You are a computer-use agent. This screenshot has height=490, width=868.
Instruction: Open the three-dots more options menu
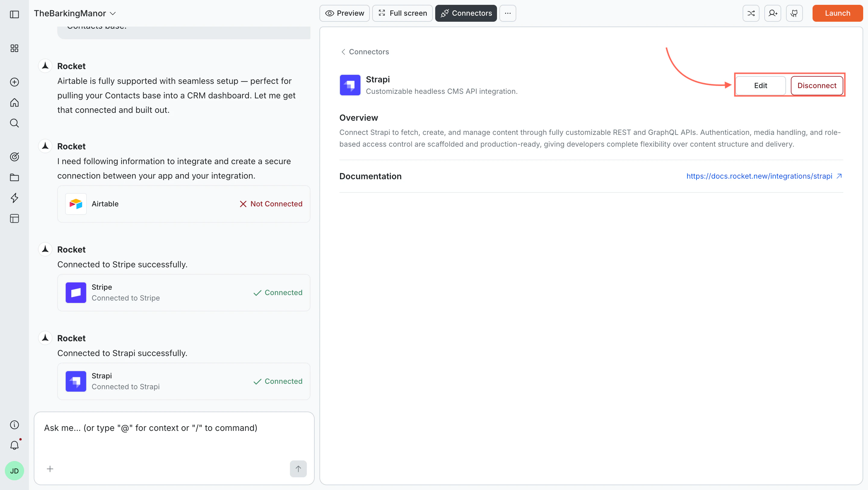point(508,13)
